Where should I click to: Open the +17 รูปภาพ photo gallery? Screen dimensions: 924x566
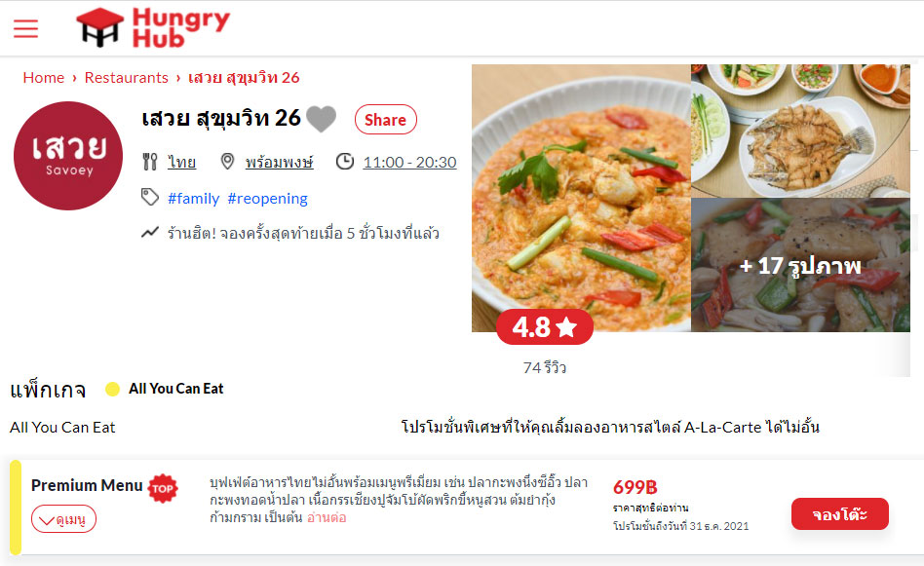[x=800, y=265]
